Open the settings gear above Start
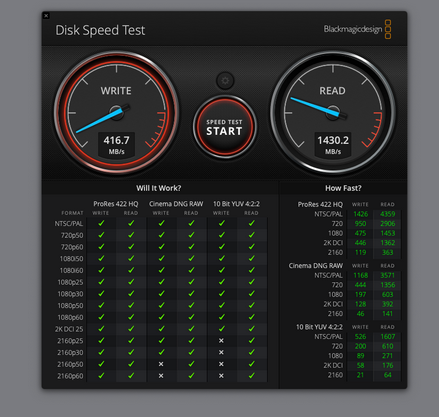The width and height of the screenshot is (439, 417). (x=225, y=81)
